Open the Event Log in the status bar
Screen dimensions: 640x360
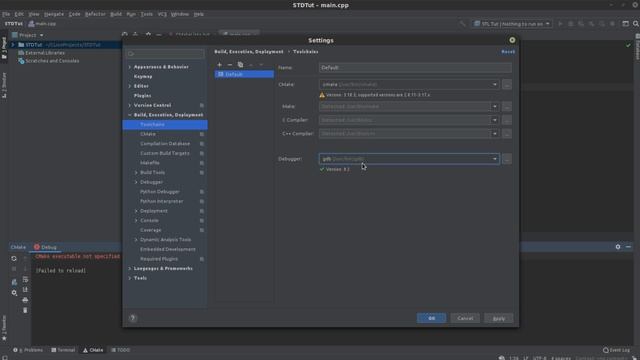616,350
